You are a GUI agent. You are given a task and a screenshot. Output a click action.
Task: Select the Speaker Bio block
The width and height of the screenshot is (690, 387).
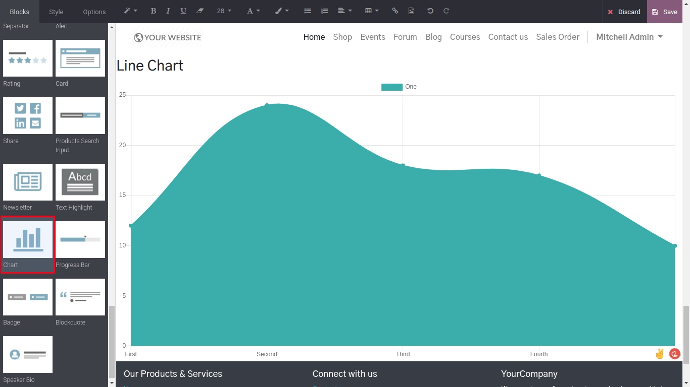point(27,354)
